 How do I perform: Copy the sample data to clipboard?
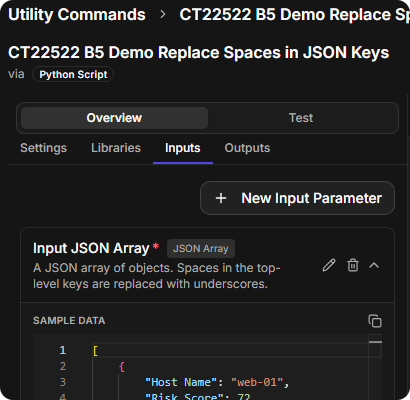click(375, 321)
